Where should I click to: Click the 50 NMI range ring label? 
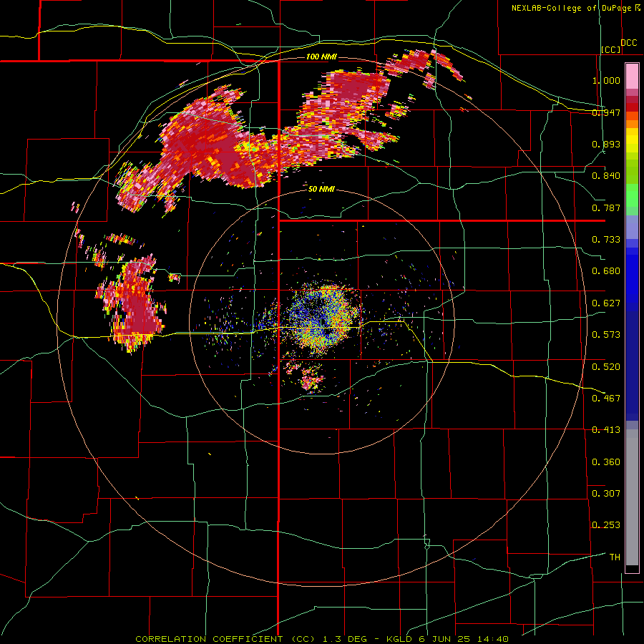pyautogui.click(x=321, y=189)
